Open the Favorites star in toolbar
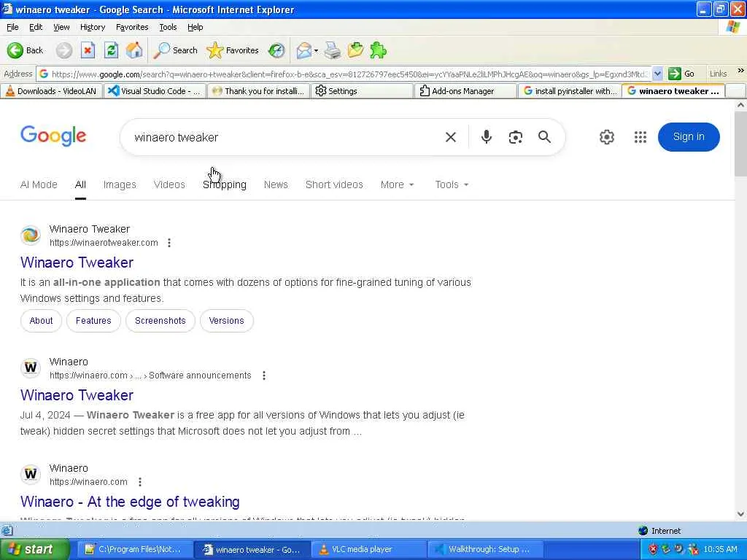Screen dimensions: 747x560 233,50
